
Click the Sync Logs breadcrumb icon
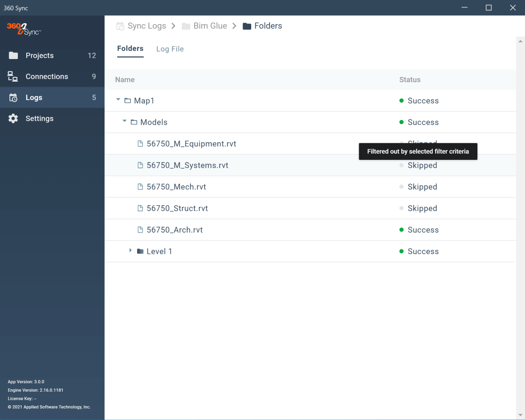[x=120, y=26]
